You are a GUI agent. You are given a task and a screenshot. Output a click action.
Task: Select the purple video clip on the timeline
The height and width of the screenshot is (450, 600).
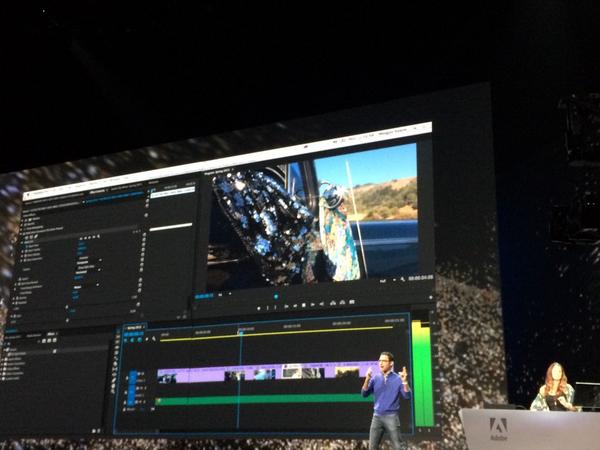tap(268, 373)
